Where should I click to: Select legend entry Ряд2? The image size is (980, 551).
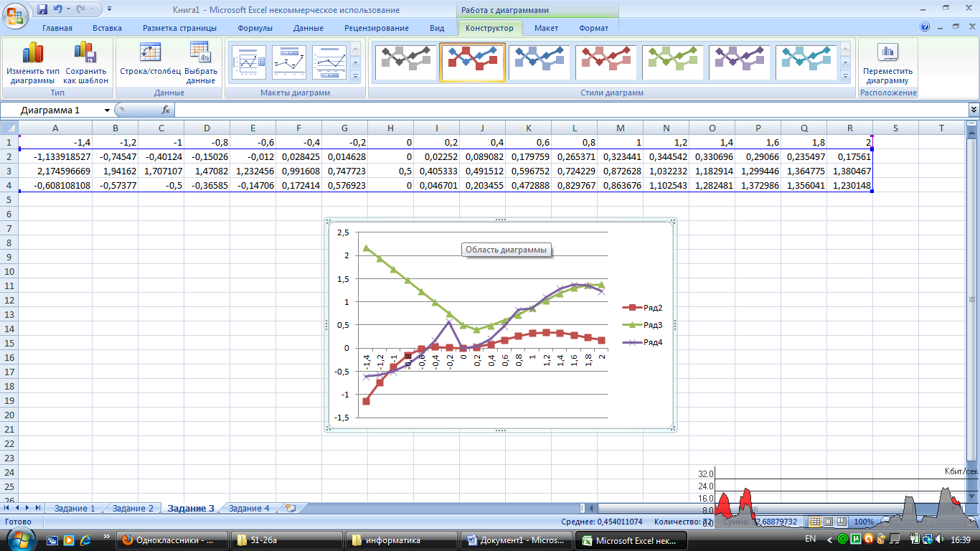click(643, 308)
